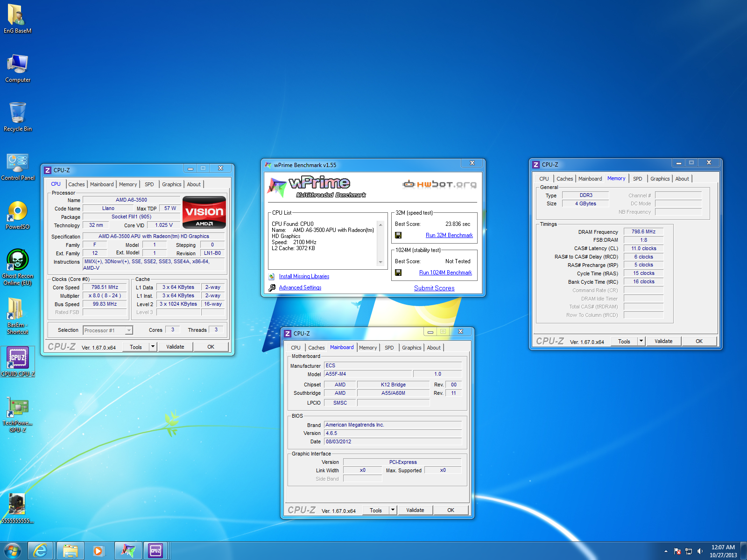Show hidden tray icons arrow

pyautogui.click(x=666, y=551)
